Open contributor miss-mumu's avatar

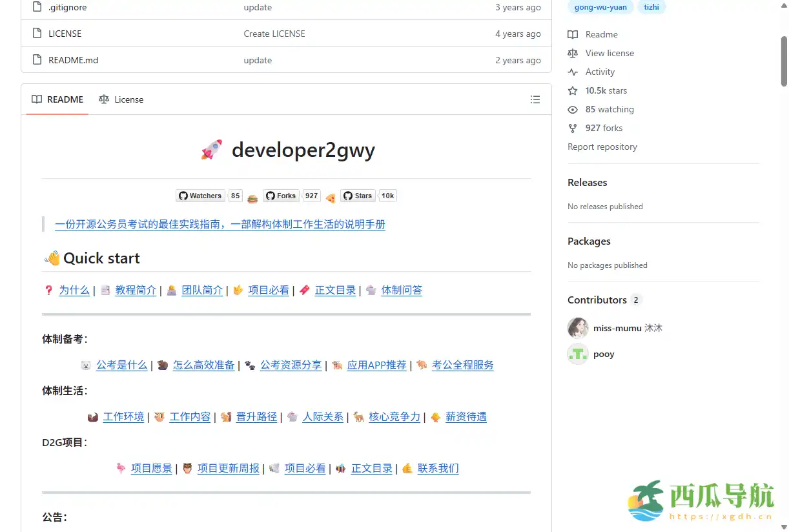tap(577, 328)
